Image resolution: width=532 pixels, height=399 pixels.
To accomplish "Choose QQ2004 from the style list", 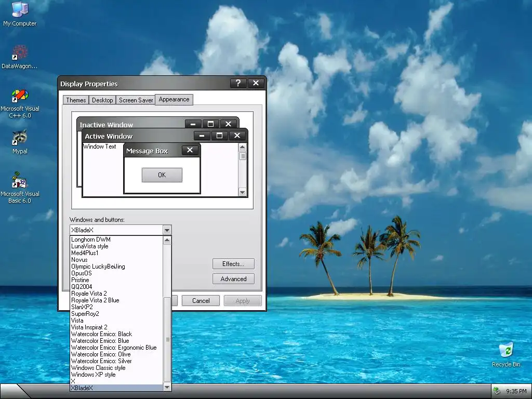I will (x=116, y=287).
